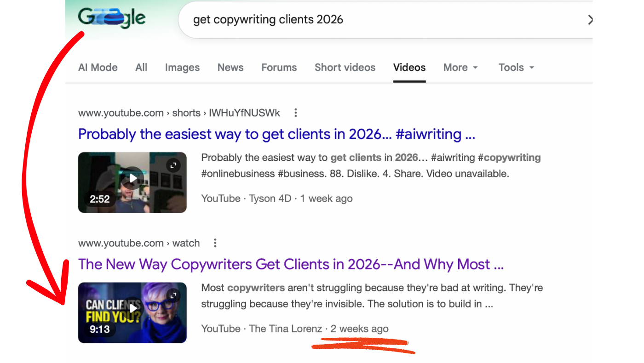Open 'Probably the easiest way to get clients' link
The width and height of the screenshot is (644, 363).
tap(276, 134)
